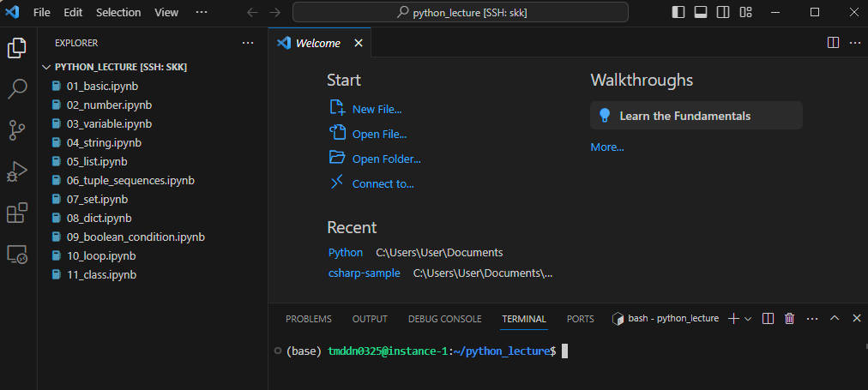The width and height of the screenshot is (868, 390).
Task: Open recent Python folder link
Action: click(x=346, y=253)
